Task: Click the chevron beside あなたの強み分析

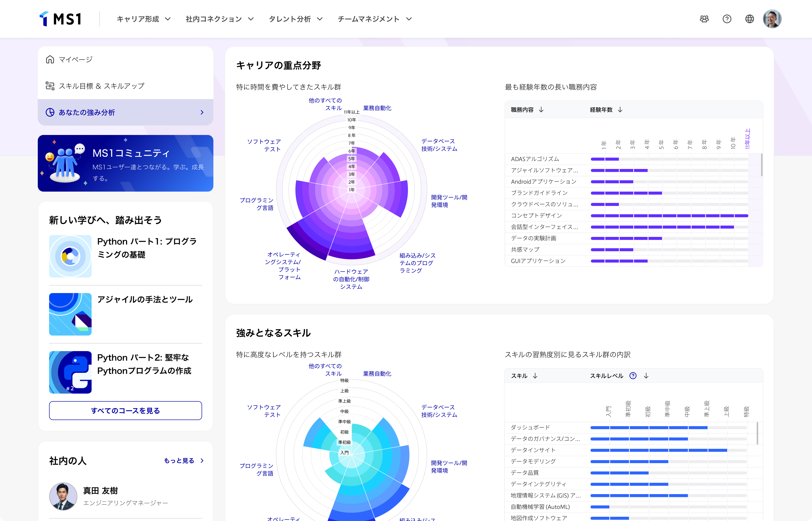Action: (202, 112)
